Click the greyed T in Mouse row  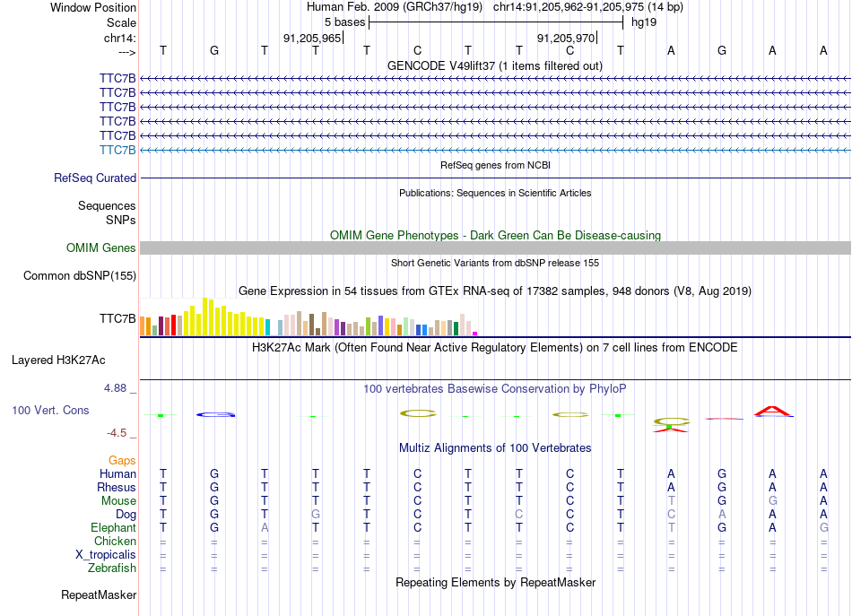tap(672, 500)
